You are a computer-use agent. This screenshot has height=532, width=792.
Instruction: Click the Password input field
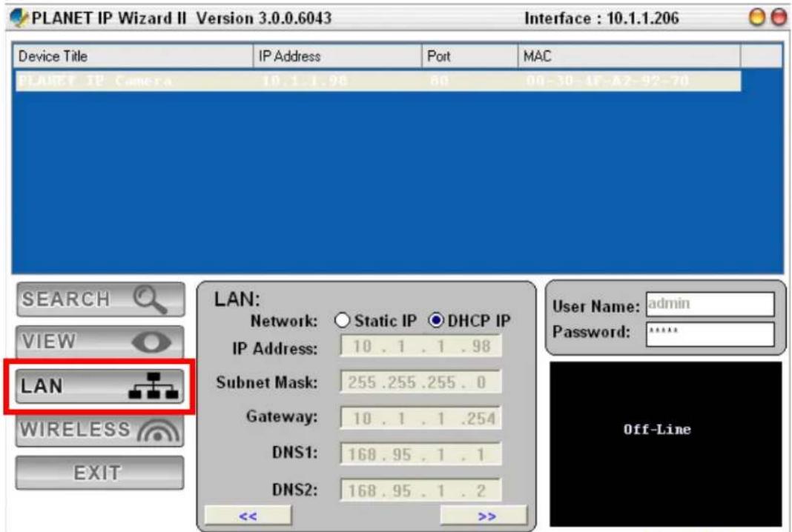[x=710, y=334]
